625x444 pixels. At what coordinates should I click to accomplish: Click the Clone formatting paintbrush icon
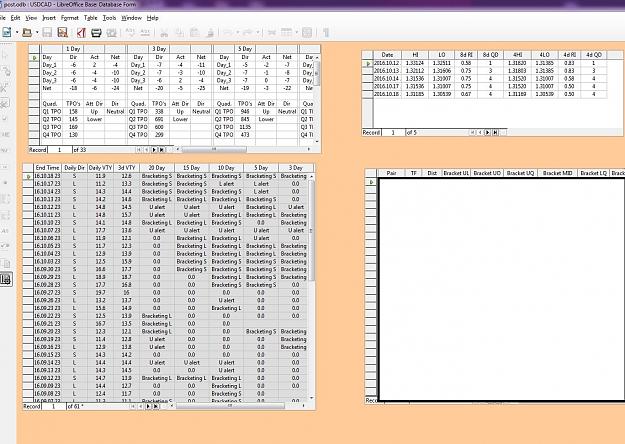click(x=210, y=32)
